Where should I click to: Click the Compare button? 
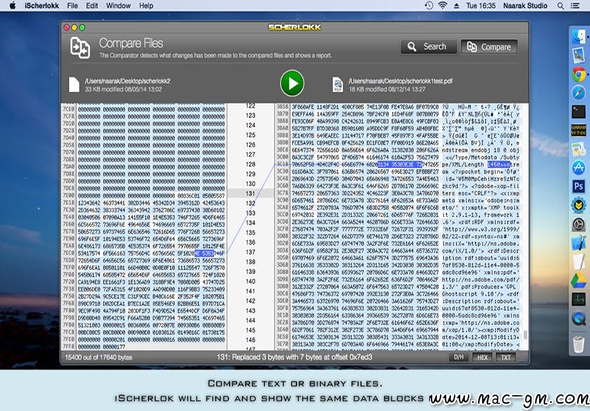489,47
